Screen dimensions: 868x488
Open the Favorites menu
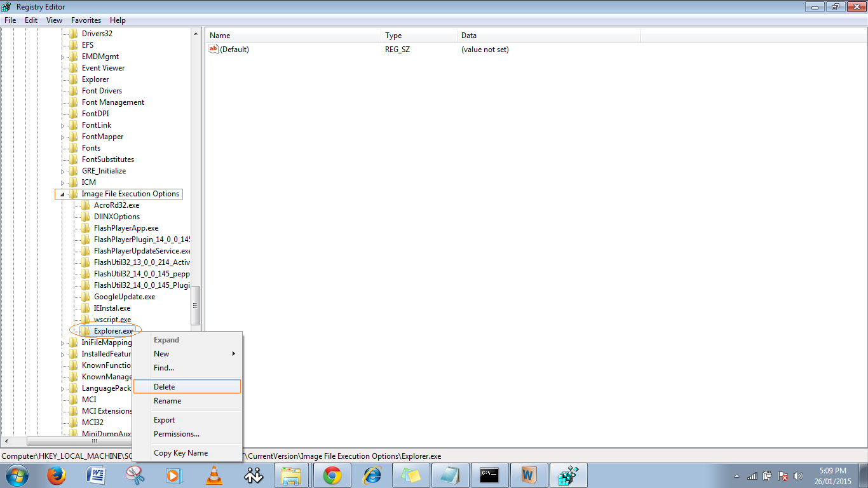86,20
